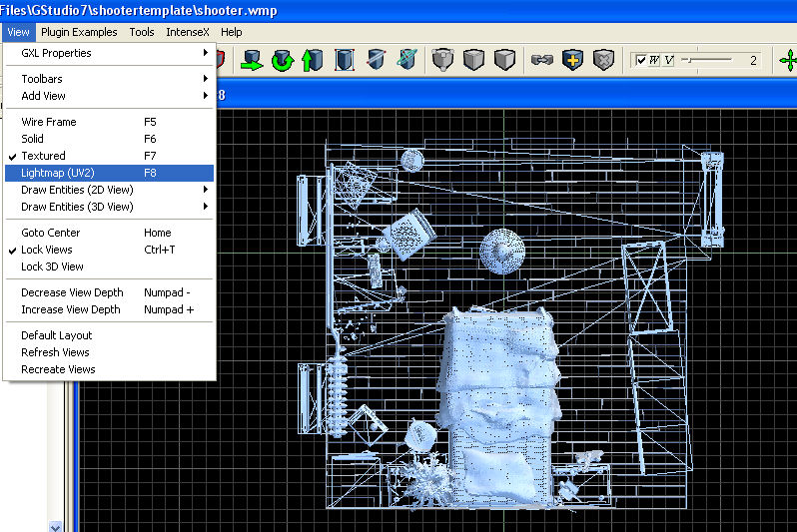This screenshot has height=532, width=797.
Task: Choose Lightmap (UV2) from the View menu
Action: (58, 173)
